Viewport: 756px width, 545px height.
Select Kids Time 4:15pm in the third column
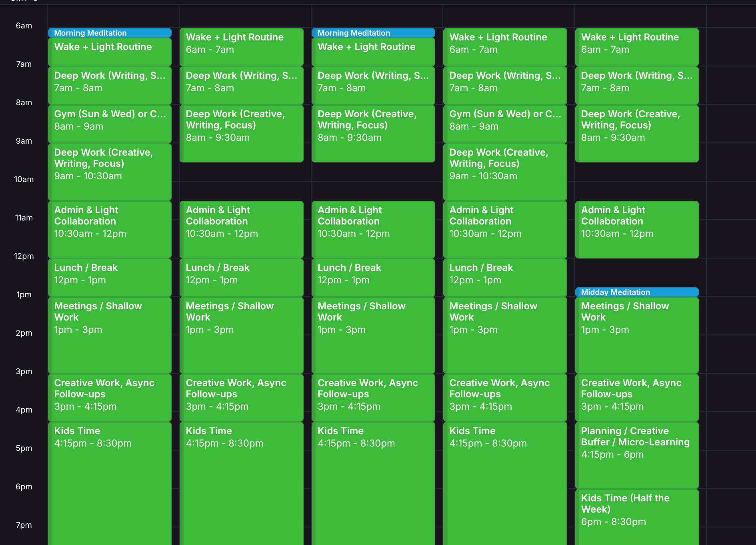[373, 483]
